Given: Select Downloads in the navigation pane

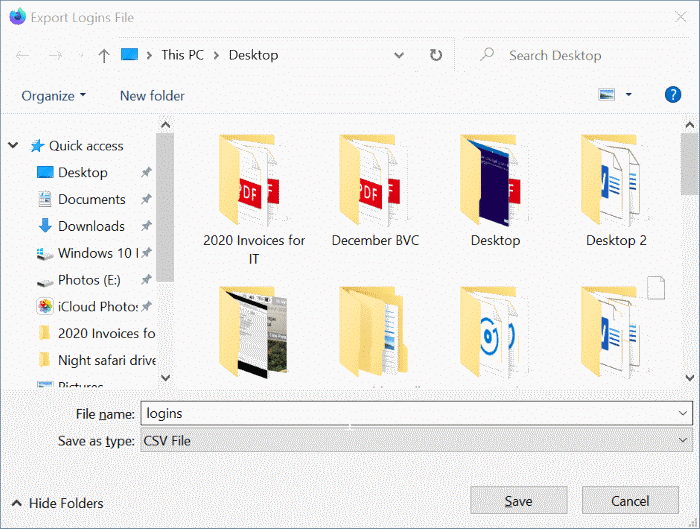Looking at the screenshot, I should click(91, 226).
